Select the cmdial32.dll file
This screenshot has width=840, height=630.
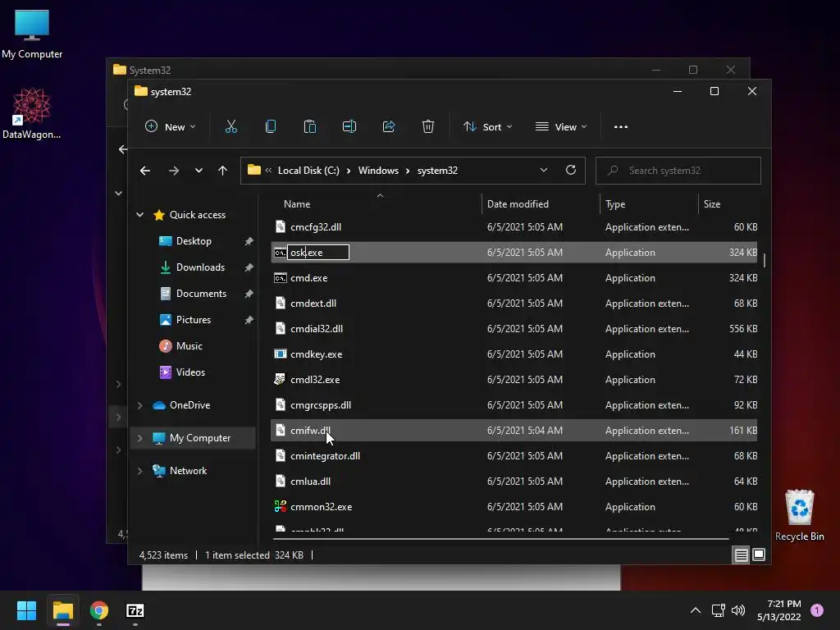[514, 329]
